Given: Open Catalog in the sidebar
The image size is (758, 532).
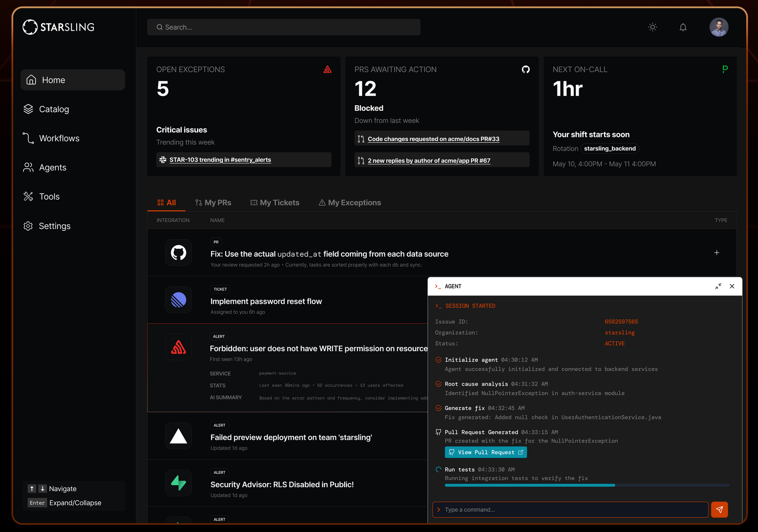Looking at the screenshot, I should (x=46, y=109).
